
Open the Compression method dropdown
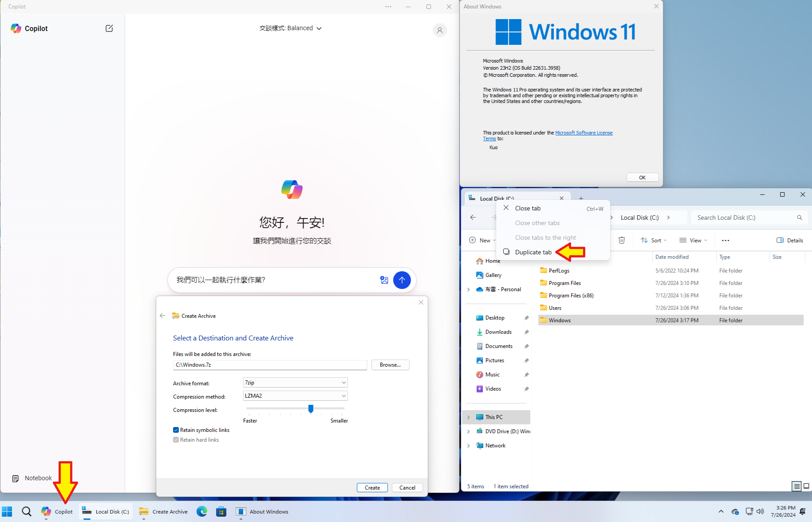(x=295, y=396)
